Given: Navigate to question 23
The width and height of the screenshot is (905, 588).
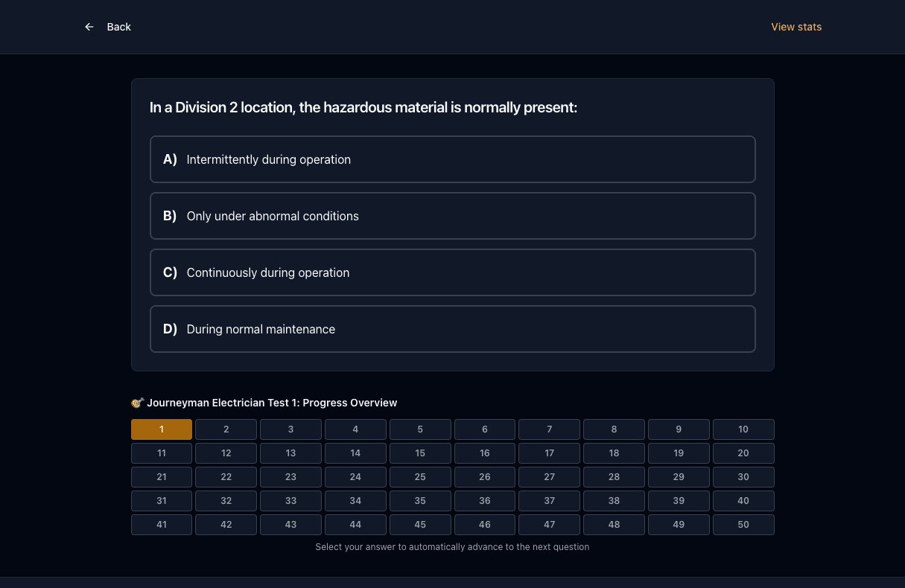Looking at the screenshot, I should coord(290,477).
